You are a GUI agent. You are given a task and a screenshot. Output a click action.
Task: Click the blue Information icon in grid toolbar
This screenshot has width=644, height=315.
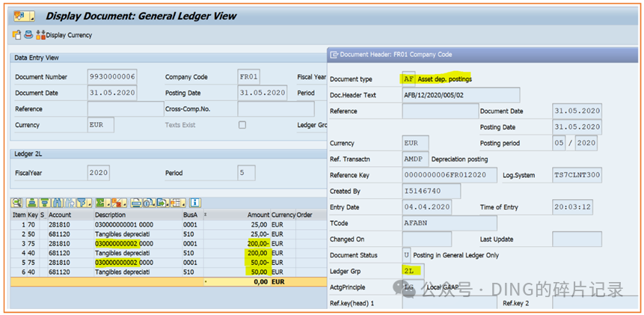pyautogui.click(x=195, y=203)
